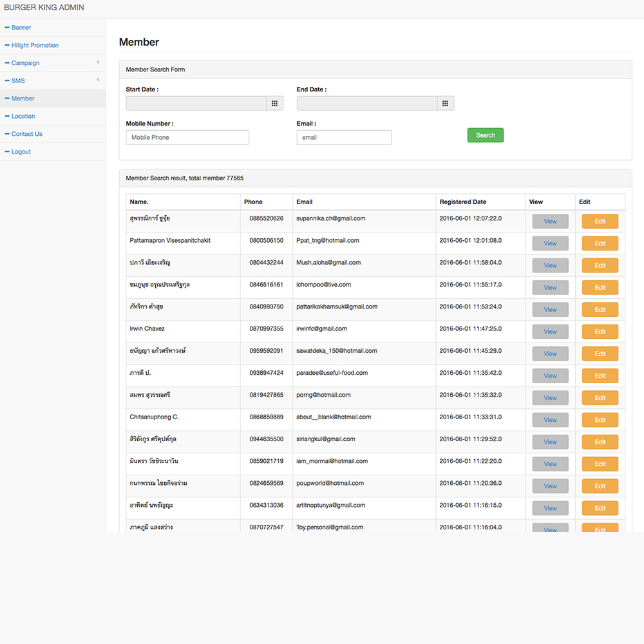Open the Start Date calendar picker icon
Viewport: 644px width, 644px height.
(x=274, y=103)
